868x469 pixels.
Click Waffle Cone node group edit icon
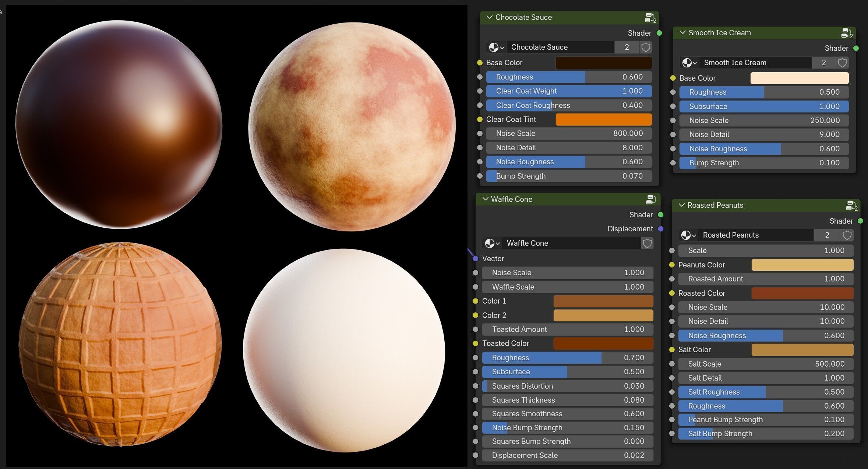[x=650, y=199]
